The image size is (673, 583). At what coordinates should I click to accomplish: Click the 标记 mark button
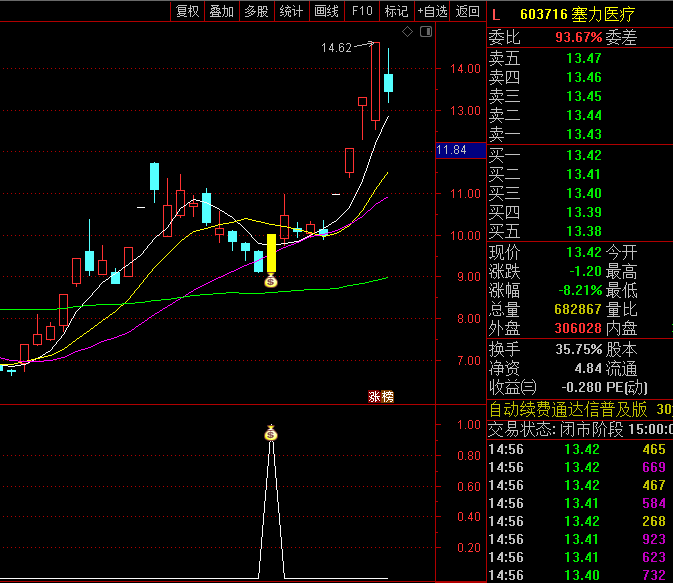point(396,11)
